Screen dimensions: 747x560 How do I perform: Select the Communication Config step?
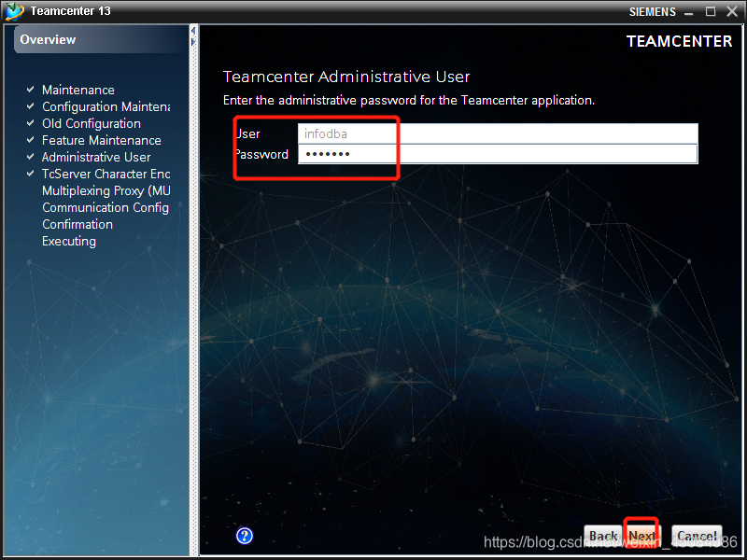[x=106, y=207]
